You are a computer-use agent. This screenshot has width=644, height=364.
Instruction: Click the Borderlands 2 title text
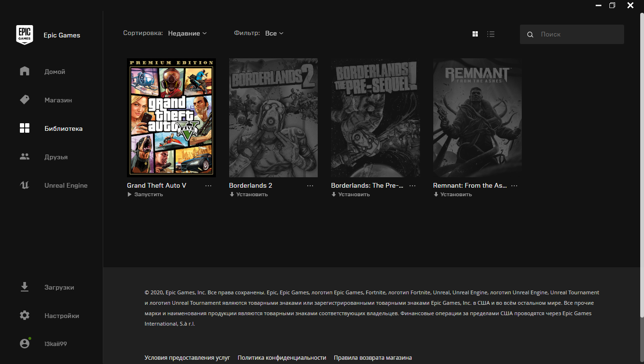click(250, 185)
